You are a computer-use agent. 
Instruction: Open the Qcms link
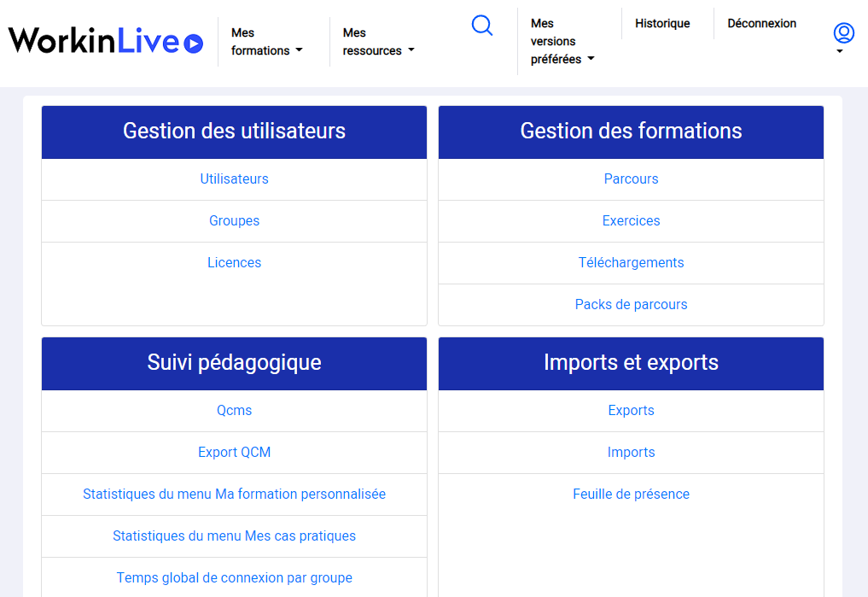234,411
